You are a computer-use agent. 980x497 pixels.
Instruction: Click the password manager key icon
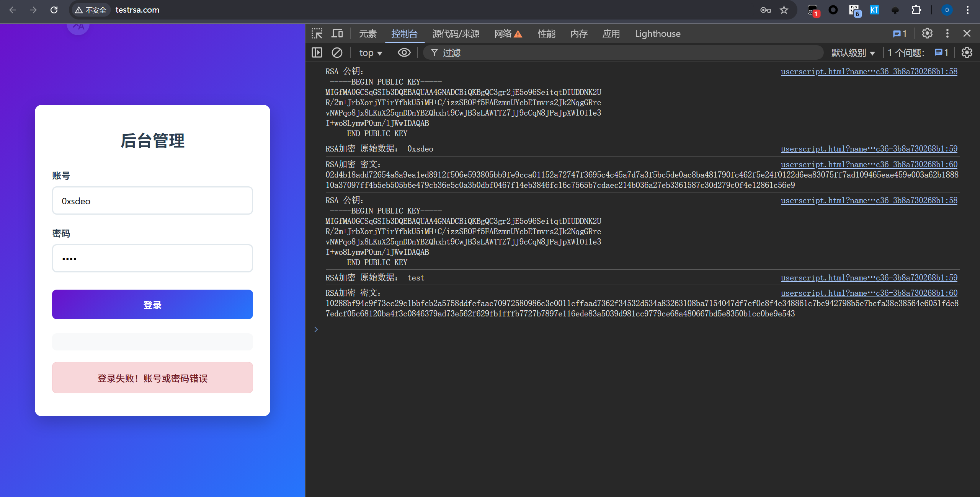(765, 10)
